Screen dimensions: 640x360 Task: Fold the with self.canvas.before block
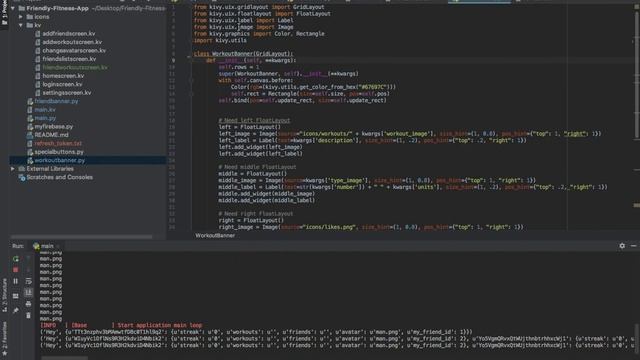(191, 80)
